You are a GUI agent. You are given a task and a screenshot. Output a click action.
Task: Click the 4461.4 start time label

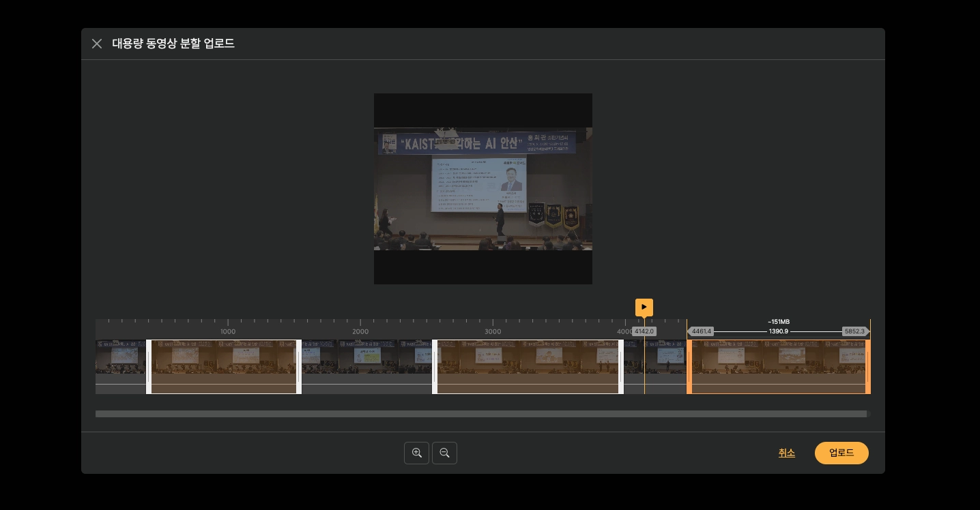click(x=701, y=331)
